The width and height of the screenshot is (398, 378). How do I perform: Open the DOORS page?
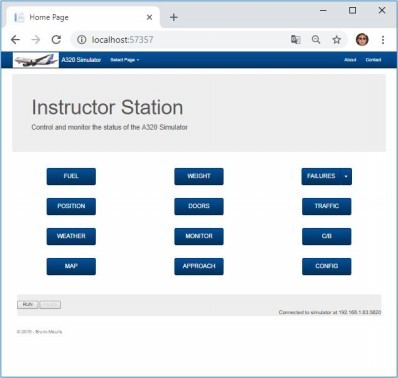(199, 206)
